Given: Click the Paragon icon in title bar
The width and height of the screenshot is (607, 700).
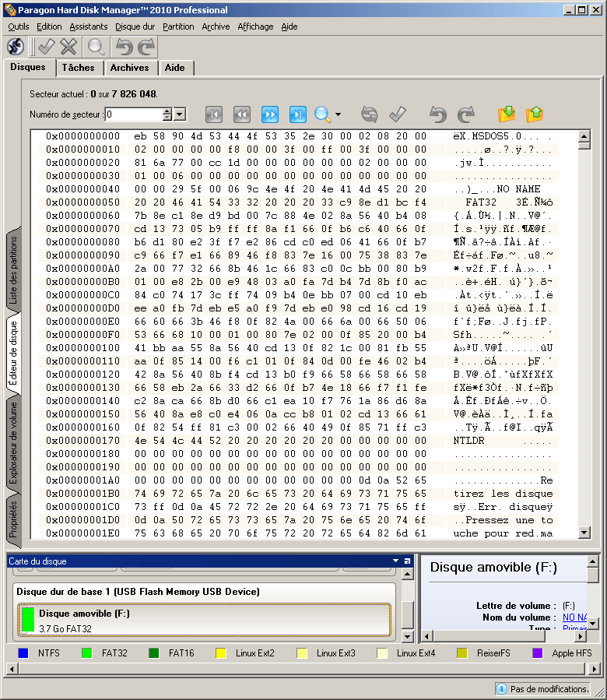Looking at the screenshot, I should click(10, 10).
